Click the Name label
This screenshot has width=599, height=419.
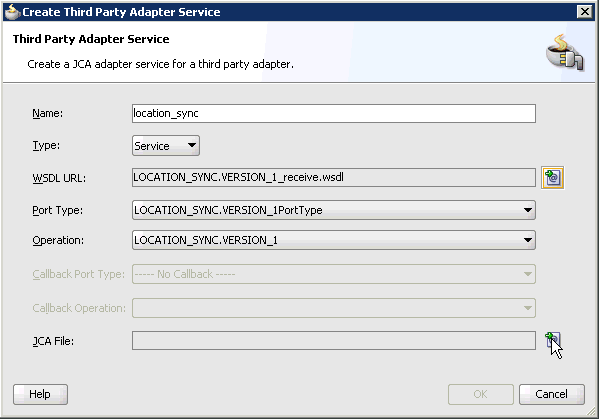coord(47,113)
